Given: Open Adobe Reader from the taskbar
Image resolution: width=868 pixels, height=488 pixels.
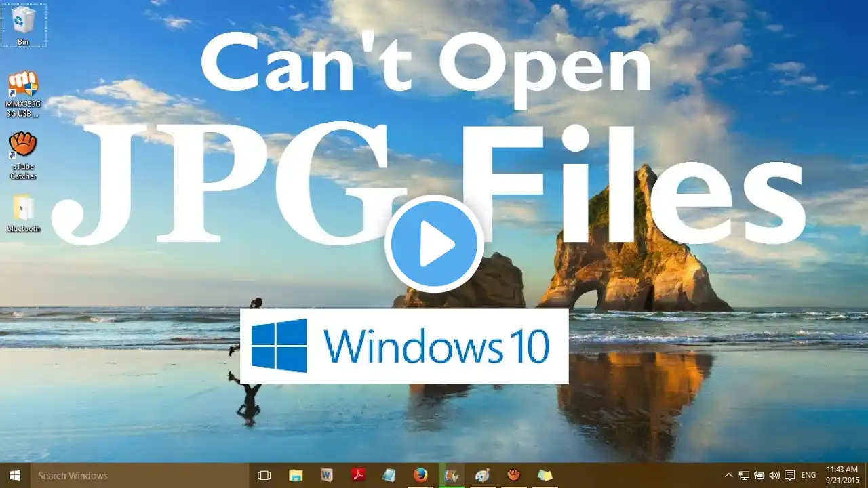Looking at the screenshot, I should tap(358, 475).
